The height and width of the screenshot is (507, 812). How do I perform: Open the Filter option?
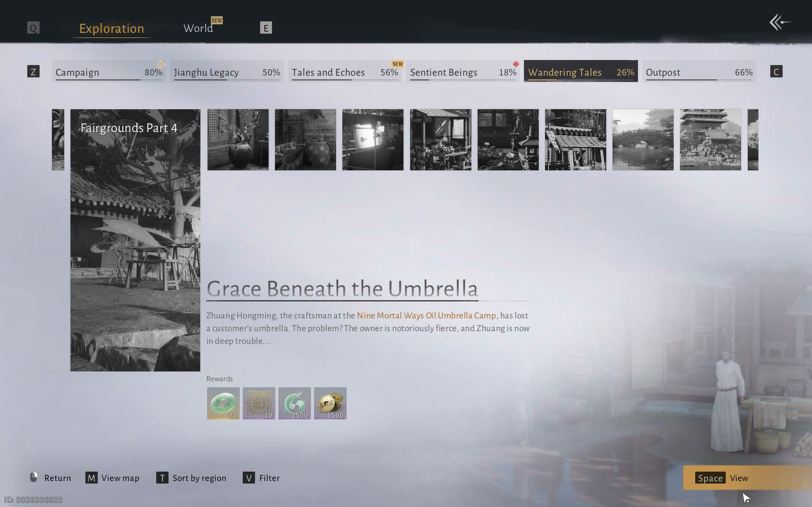(262, 478)
